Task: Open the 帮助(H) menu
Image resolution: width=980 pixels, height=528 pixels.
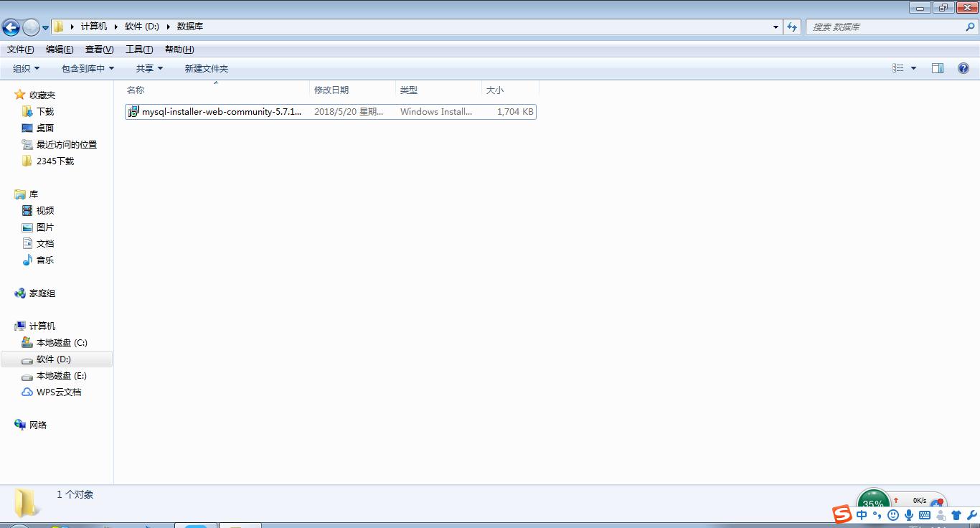Action: 179,49
